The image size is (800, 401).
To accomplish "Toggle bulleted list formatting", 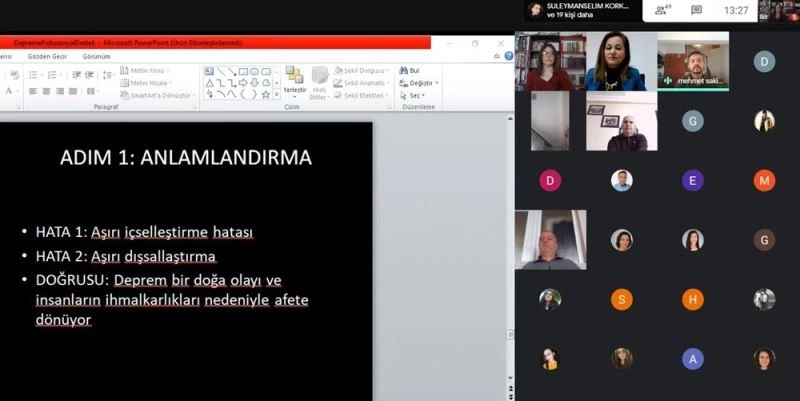I will [34, 70].
